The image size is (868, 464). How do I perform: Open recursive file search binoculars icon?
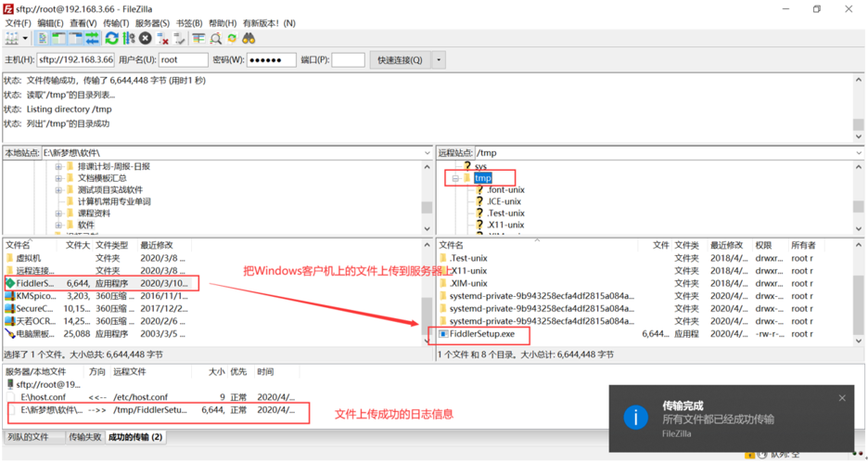249,38
